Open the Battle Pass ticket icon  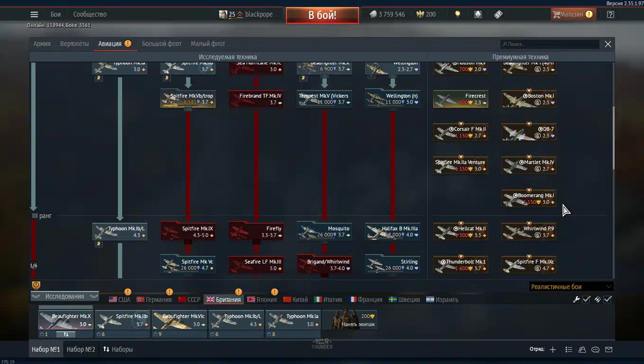click(498, 14)
